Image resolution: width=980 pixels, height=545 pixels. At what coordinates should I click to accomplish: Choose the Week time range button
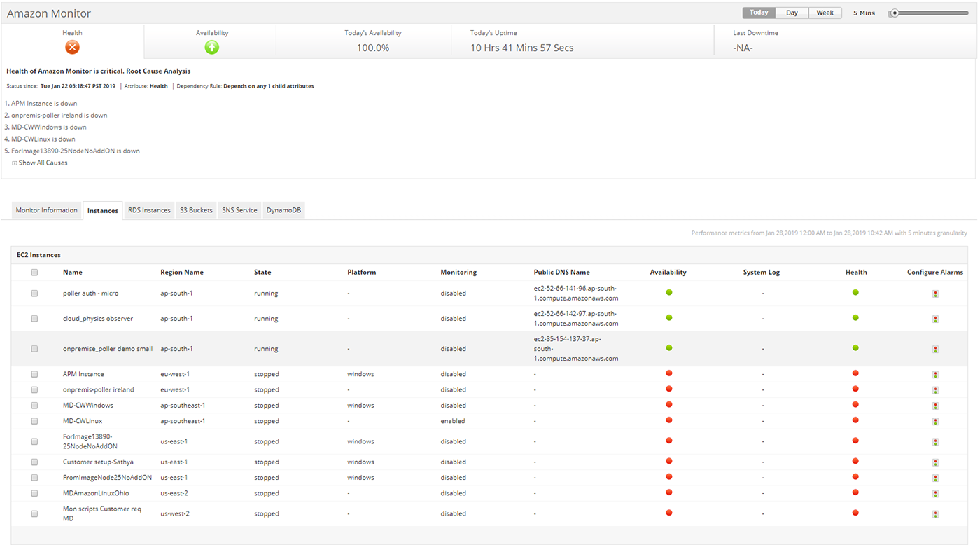(x=825, y=13)
